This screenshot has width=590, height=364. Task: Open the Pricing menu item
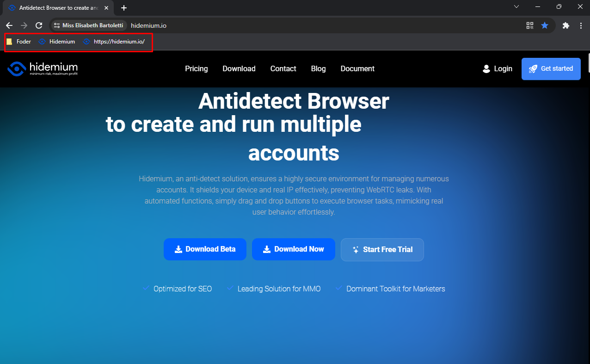pos(197,68)
